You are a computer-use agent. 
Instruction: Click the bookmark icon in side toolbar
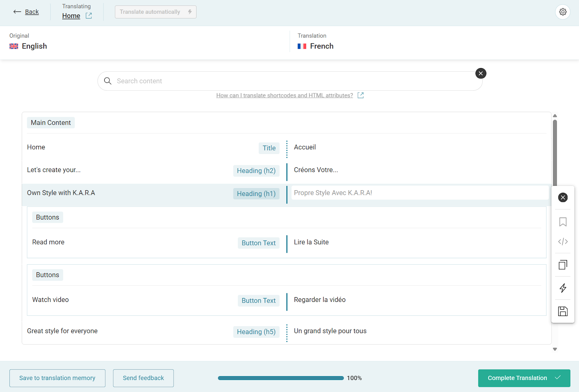(563, 222)
